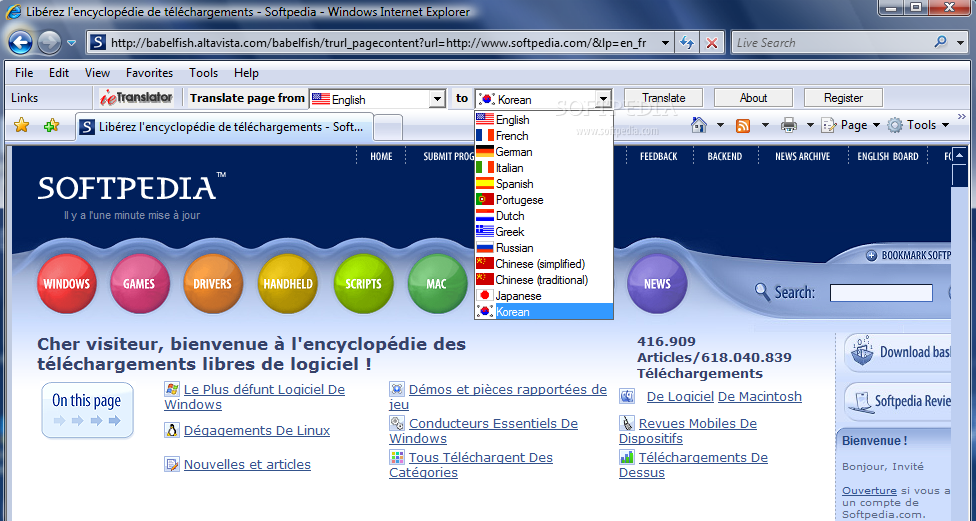
Task: Click the Home page icon
Action: pyautogui.click(x=699, y=125)
